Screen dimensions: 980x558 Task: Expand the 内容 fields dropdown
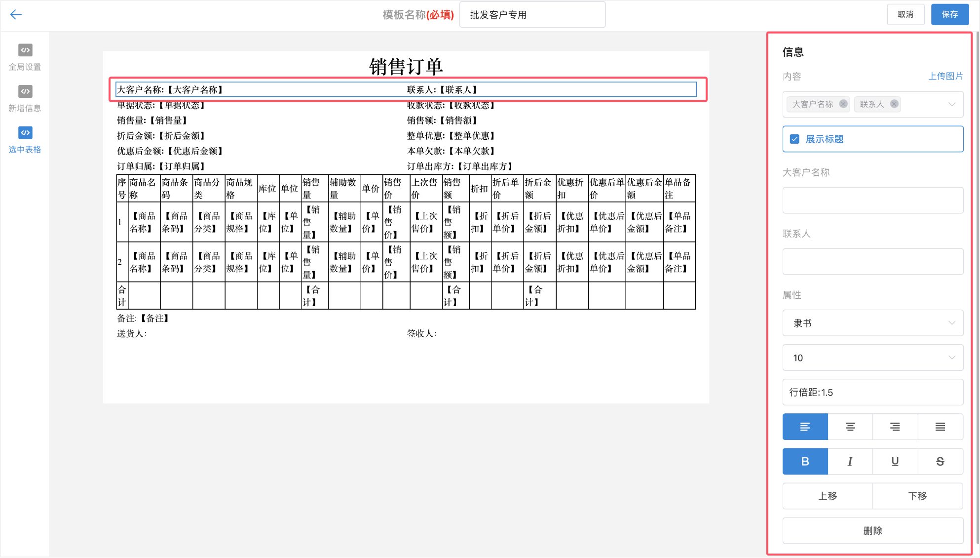pos(951,104)
